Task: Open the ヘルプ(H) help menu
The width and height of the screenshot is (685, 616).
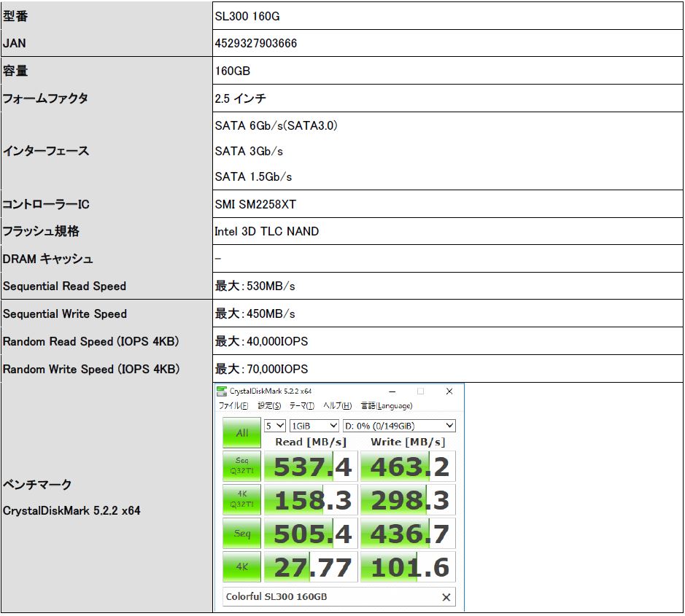Action: click(x=337, y=406)
